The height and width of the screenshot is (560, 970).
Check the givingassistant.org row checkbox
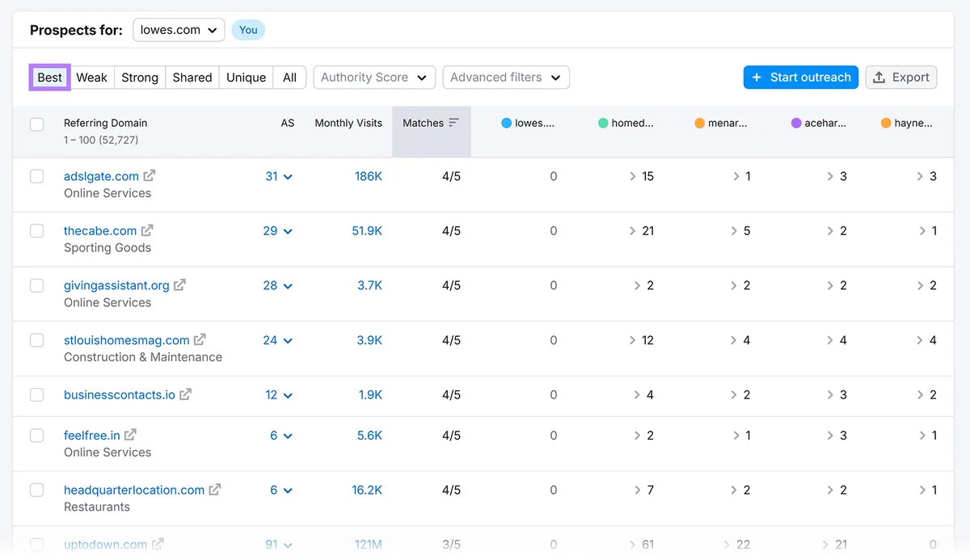36,285
